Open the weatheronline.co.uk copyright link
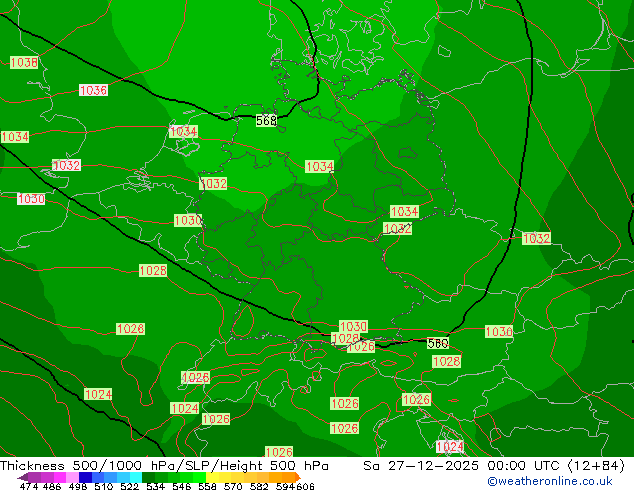 tap(550, 481)
